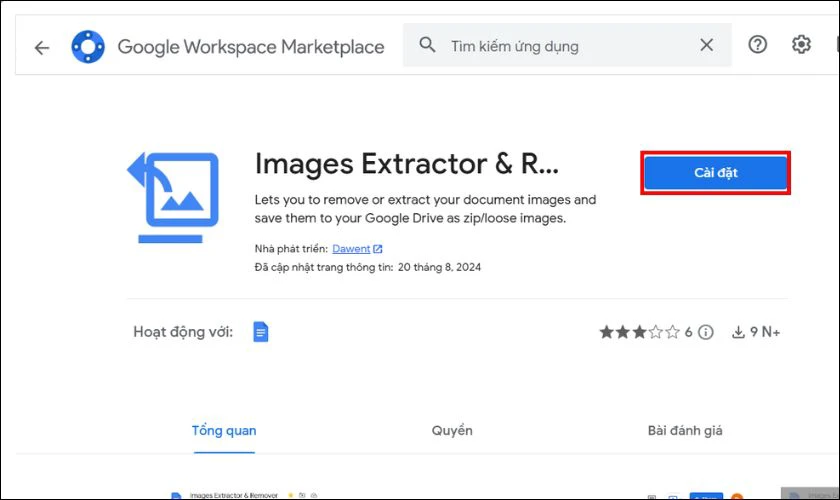Open the external link icon beside Dawent
This screenshot has width=840, height=500.
pyautogui.click(x=378, y=249)
